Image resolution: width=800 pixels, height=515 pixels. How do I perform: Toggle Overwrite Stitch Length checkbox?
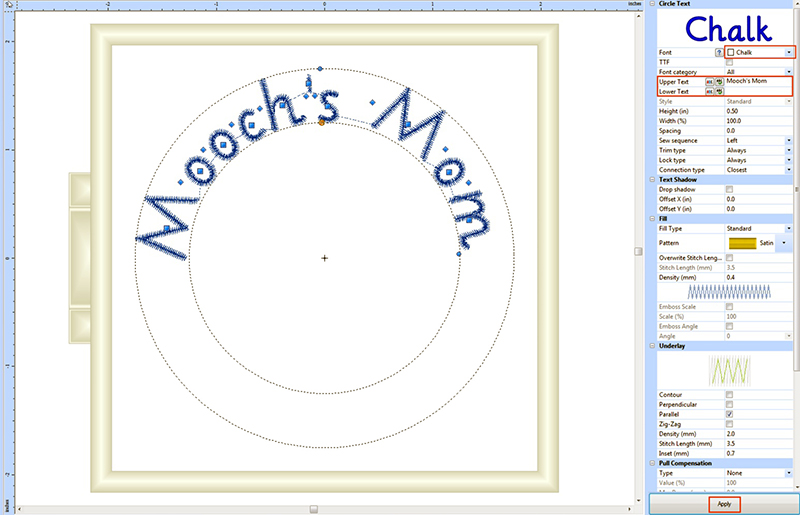coord(730,258)
